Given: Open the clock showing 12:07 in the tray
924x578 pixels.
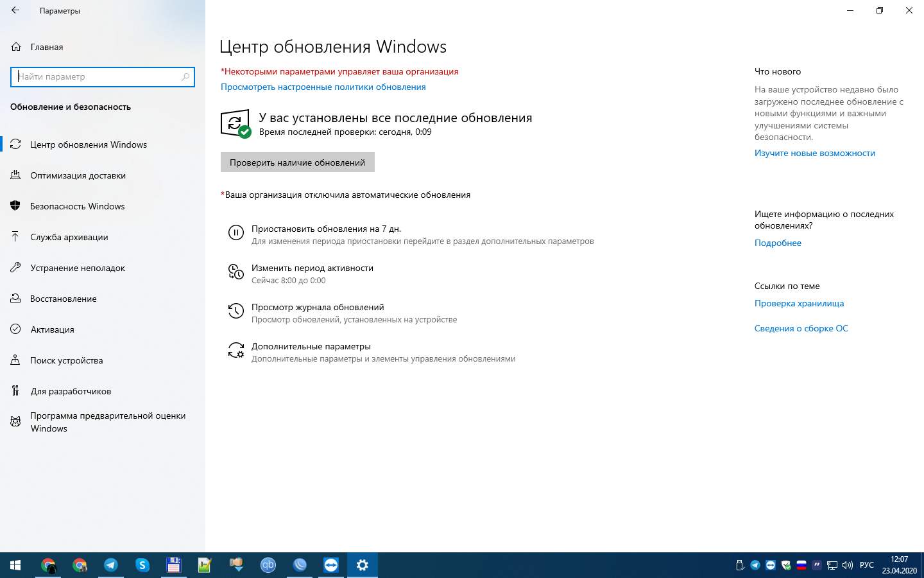Looking at the screenshot, I should [899, 565].
